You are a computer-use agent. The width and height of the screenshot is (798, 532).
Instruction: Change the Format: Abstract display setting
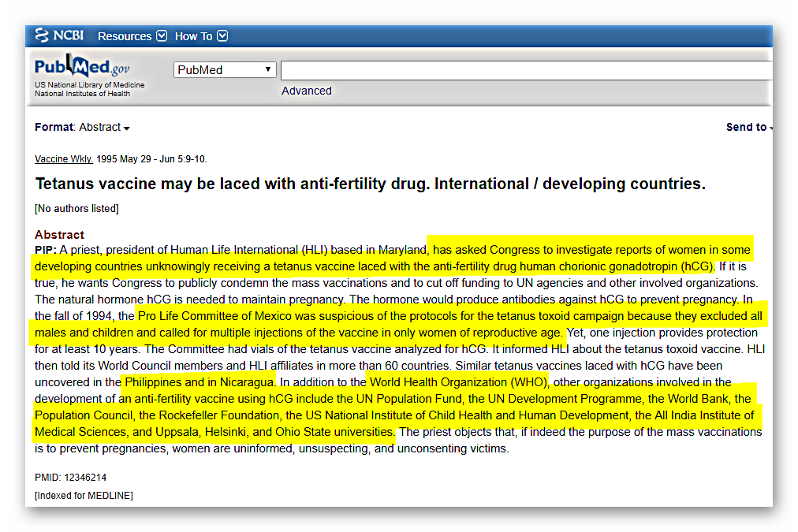[82, 127]
